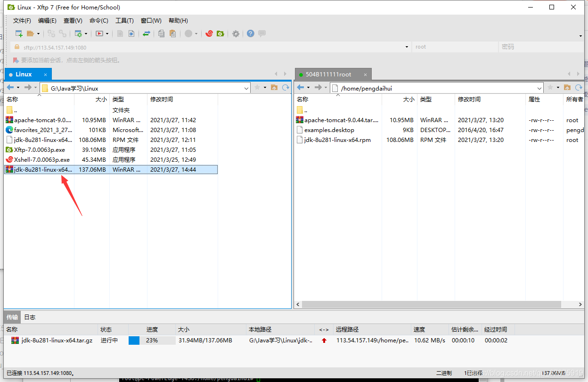Sort remote files by 属性 column

(x=544, y=100)
